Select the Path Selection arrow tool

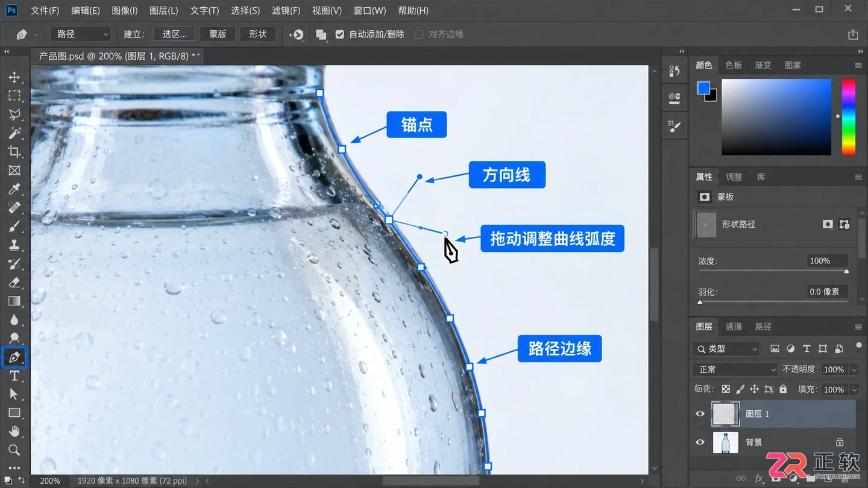(x=14, y=394)
